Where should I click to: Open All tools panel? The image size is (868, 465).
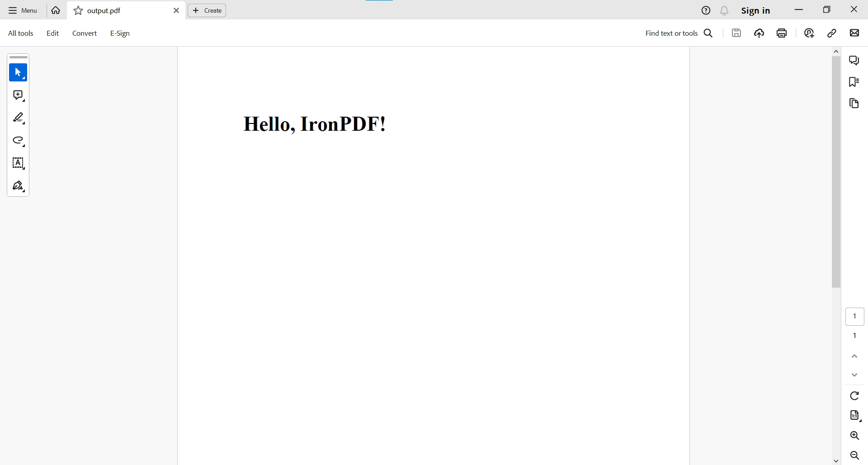21,33
